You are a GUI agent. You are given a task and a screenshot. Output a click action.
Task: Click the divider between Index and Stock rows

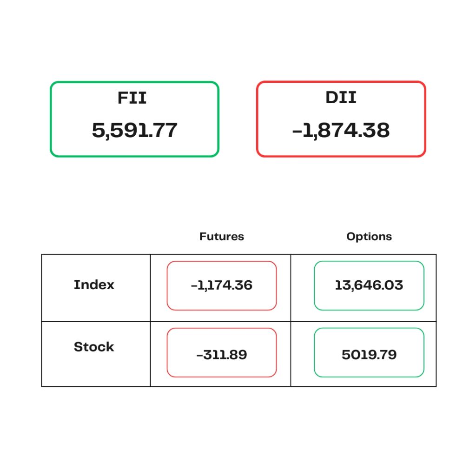click(x=239, y=321)
